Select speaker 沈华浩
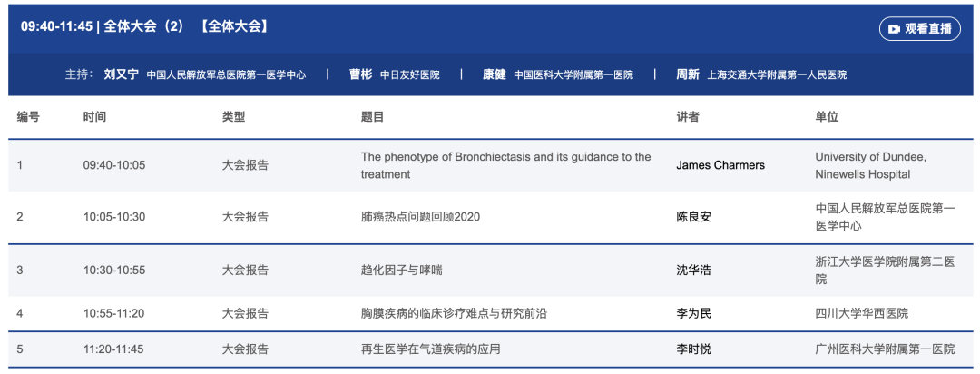980x374 pixels. [x=694, y=271]
